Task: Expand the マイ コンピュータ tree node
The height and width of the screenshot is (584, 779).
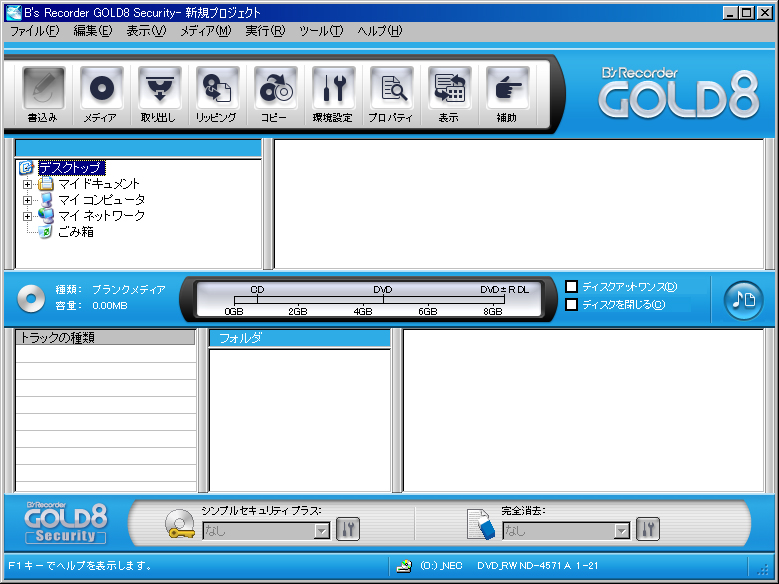Action: [x=28, y=200]
